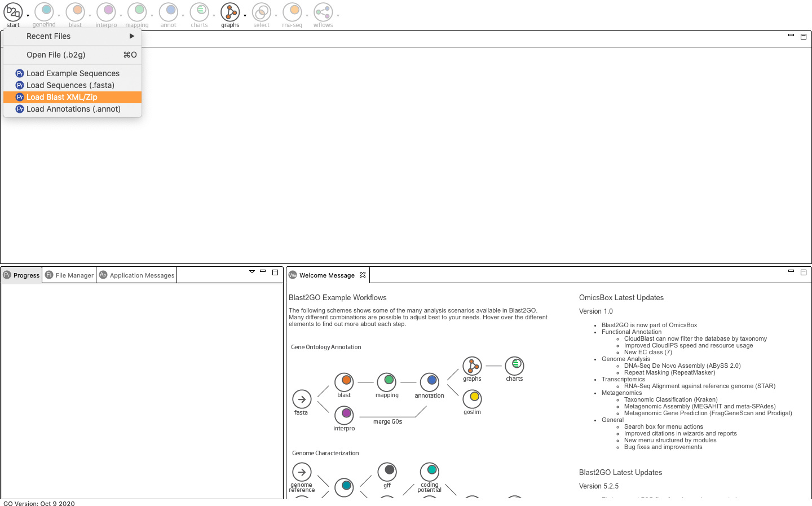Click the fasta node in workflow diagram
This screenshot has height=506, width=812.
pos(302,399)
